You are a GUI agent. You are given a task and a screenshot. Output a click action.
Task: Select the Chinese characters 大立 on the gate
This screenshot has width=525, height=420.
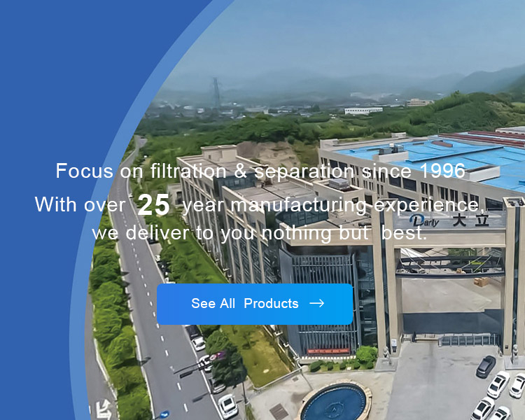tap(471, 220)
